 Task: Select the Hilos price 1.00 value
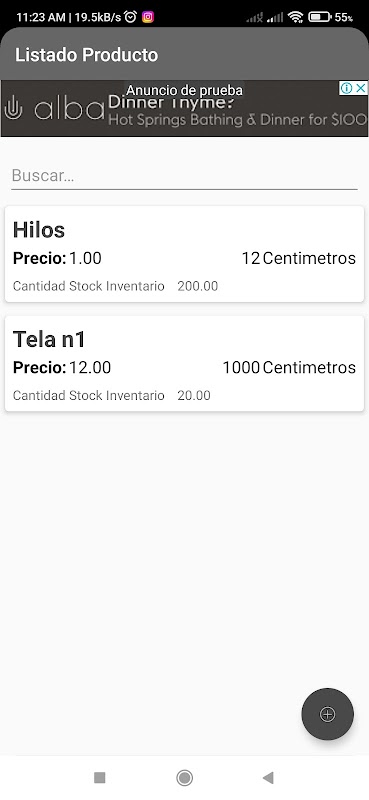[85, 258]
